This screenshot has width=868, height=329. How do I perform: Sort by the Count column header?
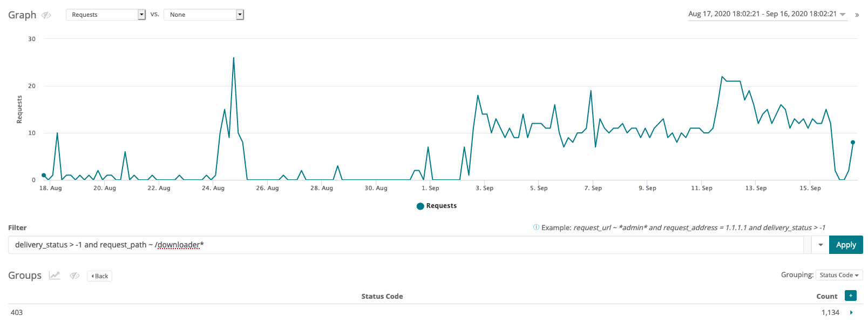(826, 296)
